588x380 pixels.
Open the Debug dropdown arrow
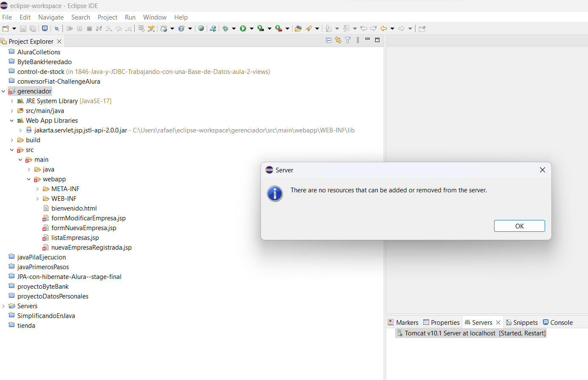click(234, 28)
